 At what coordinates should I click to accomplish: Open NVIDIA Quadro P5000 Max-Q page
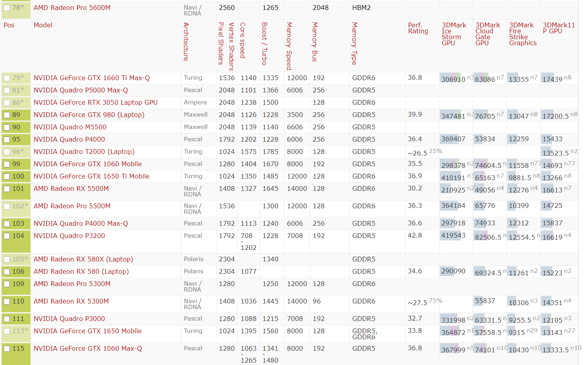tap(81, 90)
